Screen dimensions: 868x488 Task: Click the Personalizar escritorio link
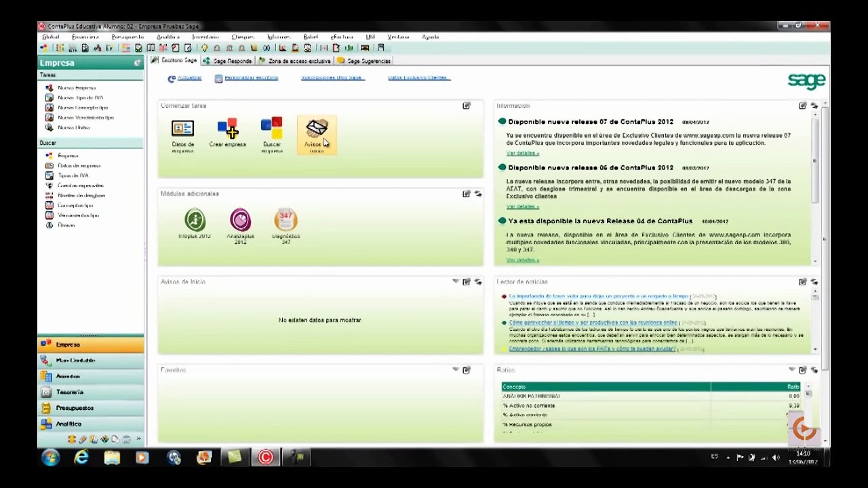pos(252,78)
